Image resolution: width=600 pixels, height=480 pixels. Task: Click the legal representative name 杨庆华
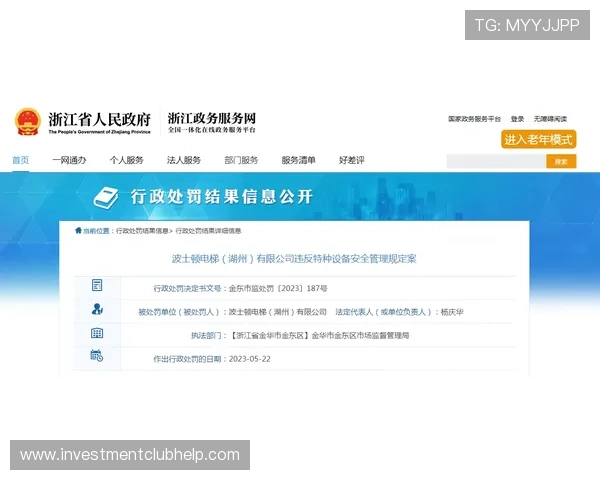(x=452, y=312)
